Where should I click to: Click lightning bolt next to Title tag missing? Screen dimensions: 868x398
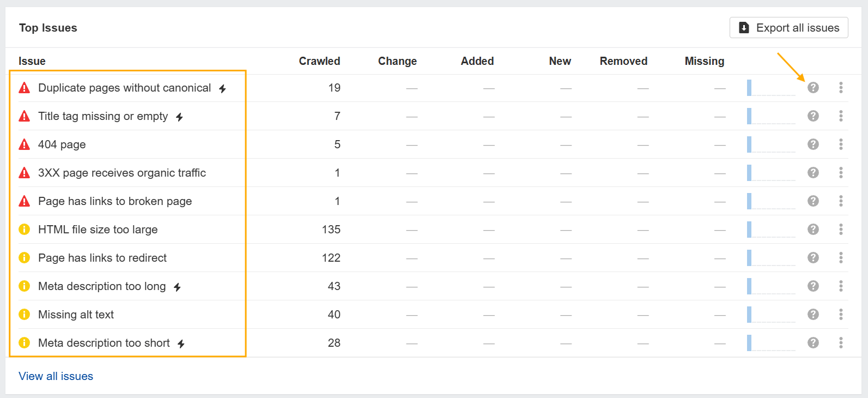pyautogui.click(x=179, y=117)
